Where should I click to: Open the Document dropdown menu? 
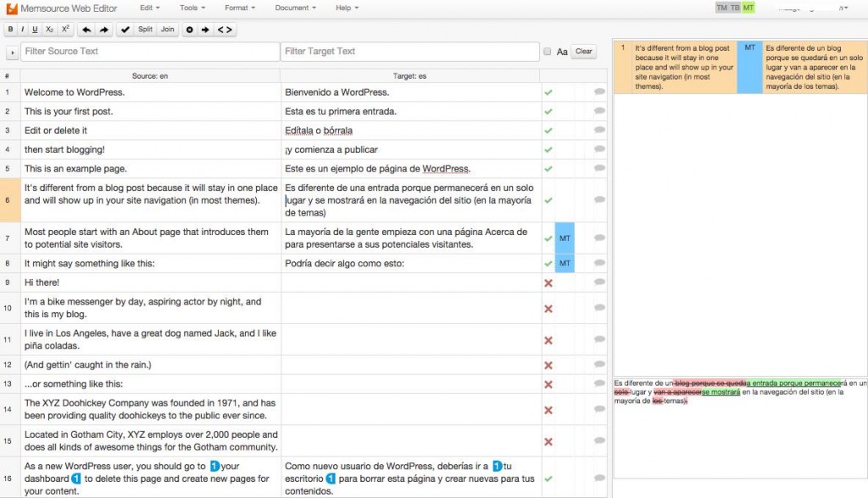tap(296, 8)
